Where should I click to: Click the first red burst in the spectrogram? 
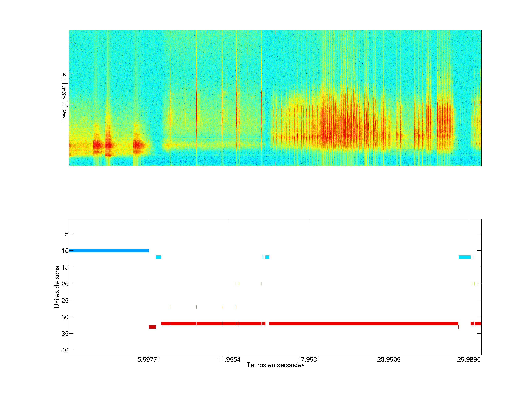[x=98, y=145]
